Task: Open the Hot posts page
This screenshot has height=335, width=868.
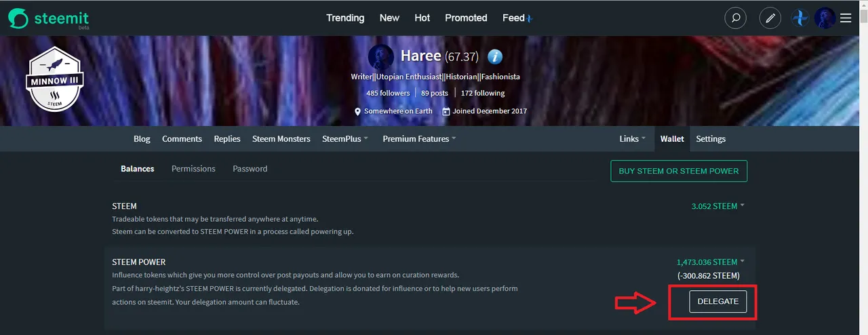Action: click(x=422, y=18)
